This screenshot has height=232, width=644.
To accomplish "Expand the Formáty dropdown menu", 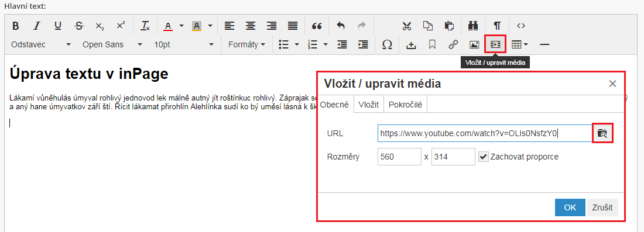I will point(246,44).
